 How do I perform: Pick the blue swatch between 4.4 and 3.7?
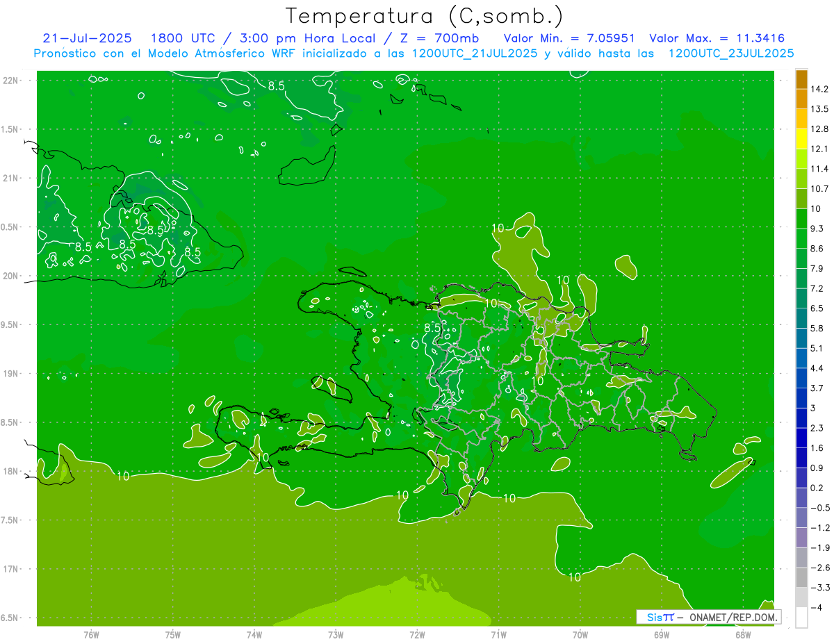pos(801,378)
